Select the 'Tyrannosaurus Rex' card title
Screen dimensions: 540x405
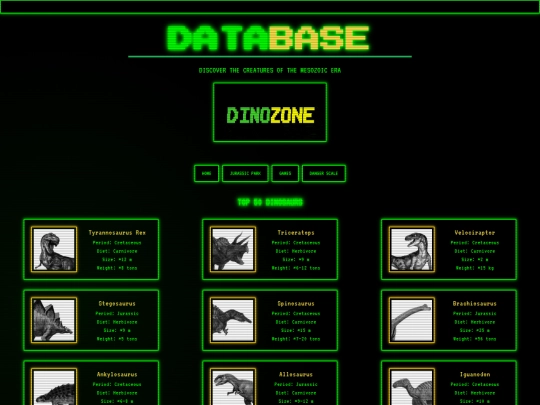[x=117, y=233]
